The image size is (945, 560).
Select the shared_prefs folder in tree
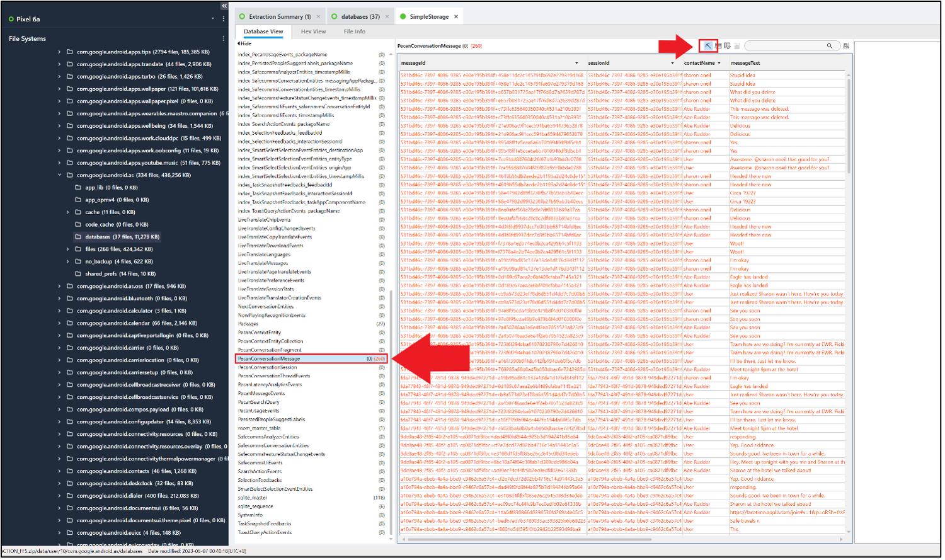102,274
